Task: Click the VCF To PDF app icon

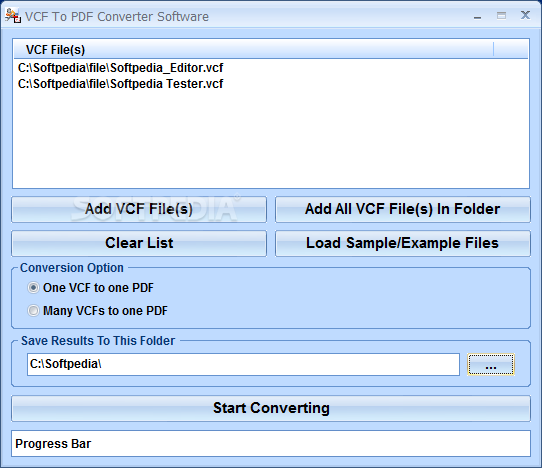Action: coord(13,16)
